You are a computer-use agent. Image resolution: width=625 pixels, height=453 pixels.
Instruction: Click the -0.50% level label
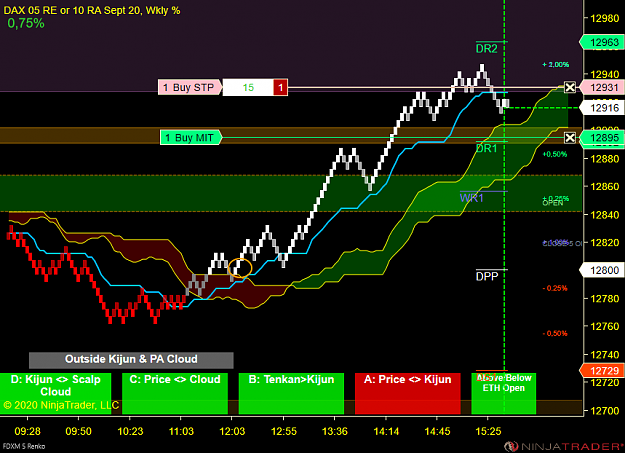click(x=555, y=333)
